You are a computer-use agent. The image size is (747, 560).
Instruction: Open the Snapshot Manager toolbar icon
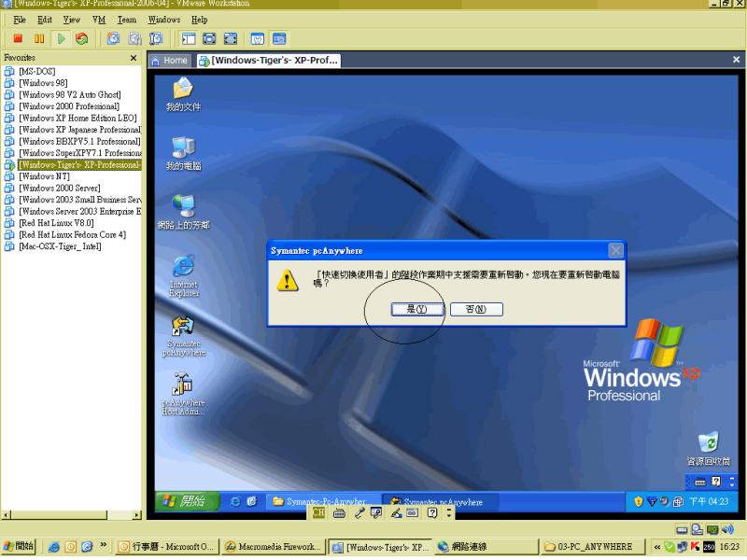[x=156, y=38]
